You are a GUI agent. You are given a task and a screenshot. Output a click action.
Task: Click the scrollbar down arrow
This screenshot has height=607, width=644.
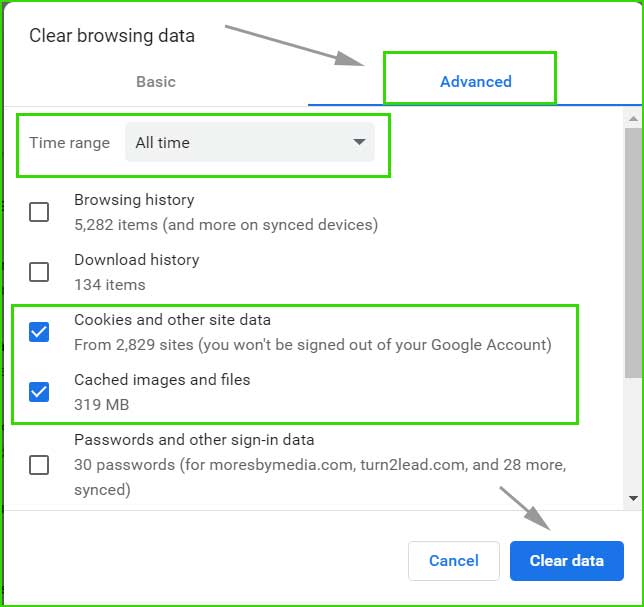(633, 499)
